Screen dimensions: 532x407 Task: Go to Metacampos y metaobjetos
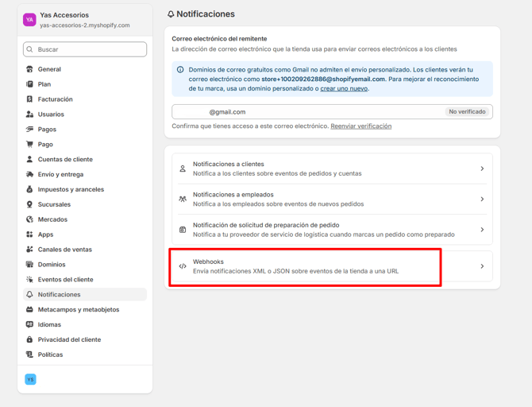tap(78, 309)
